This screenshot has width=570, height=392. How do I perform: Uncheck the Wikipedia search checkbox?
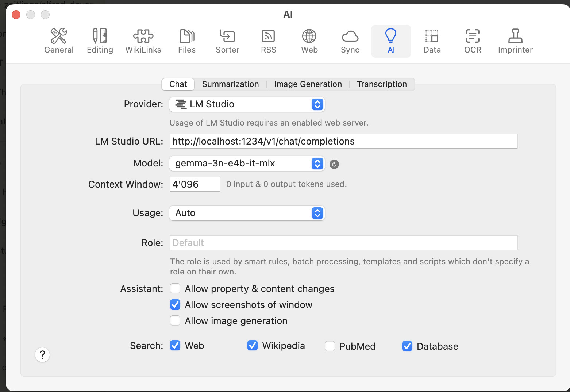click(x=253, y=346)
